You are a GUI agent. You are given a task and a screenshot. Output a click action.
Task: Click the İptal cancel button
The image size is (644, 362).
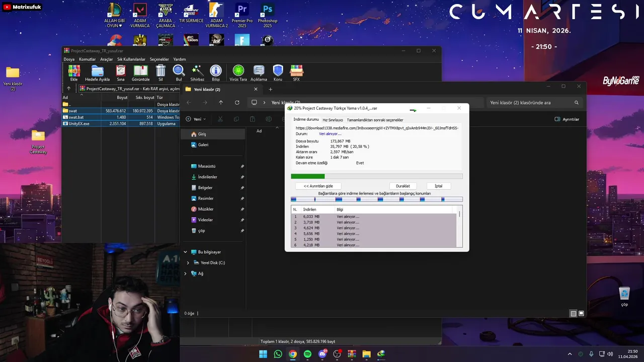(x=438, y=186)
